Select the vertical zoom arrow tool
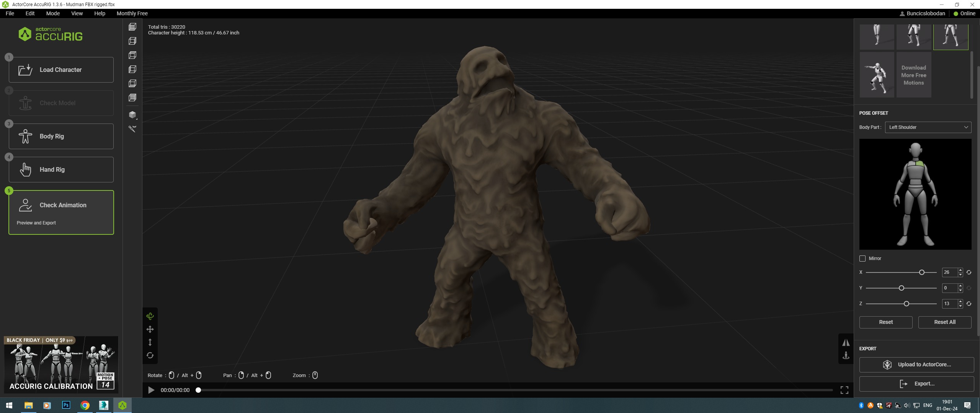The width and height of the screenshot is (980, 413). (x=150, y=342)
